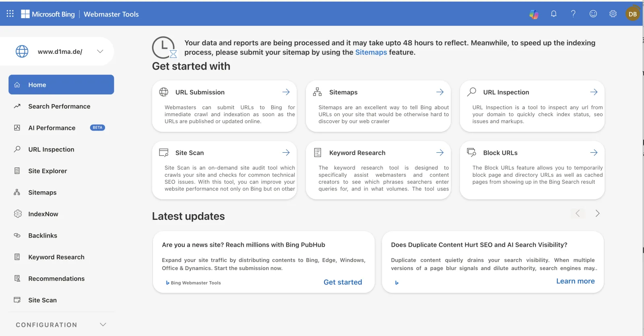Open the Copilot icon in header
Image resolution: width=644 pixels, height=336 pixels.
[x=534, y=14]
